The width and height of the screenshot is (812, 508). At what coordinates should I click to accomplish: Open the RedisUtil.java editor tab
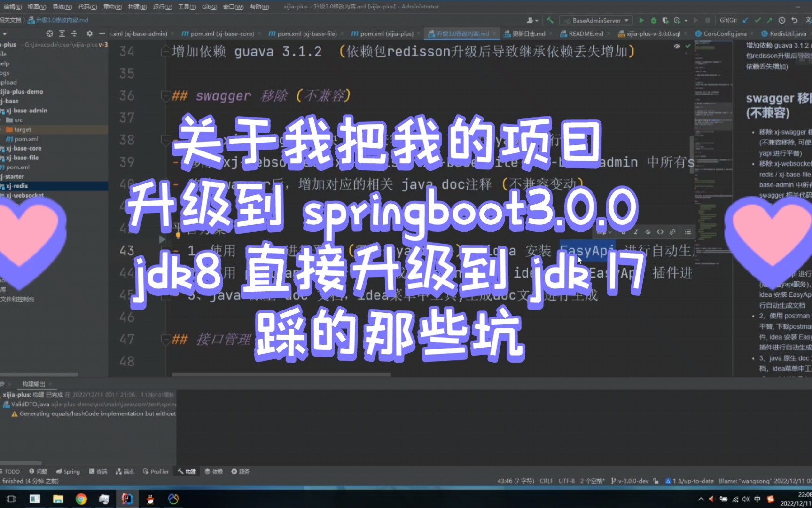coord(788,33)
